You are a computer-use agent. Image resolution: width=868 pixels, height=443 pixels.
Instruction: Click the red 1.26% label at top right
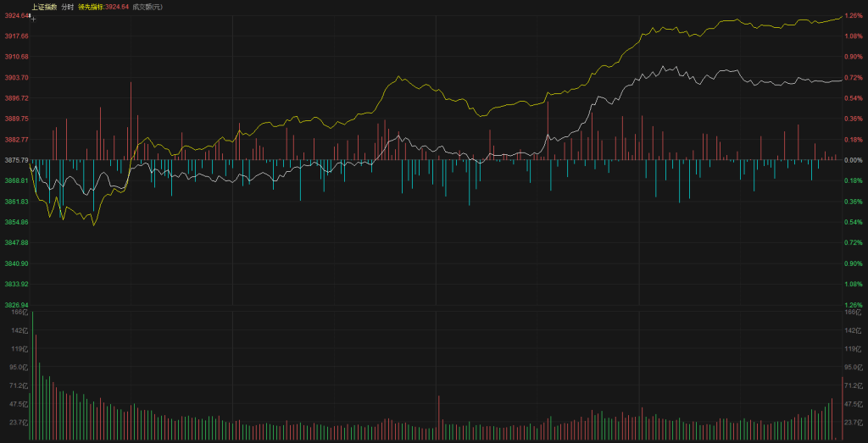(x=853, y=15)
